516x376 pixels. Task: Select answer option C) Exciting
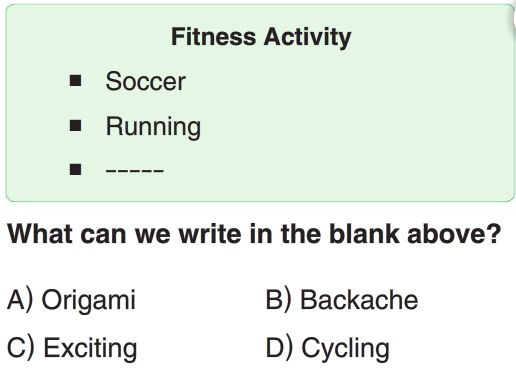tap(72, 349)
